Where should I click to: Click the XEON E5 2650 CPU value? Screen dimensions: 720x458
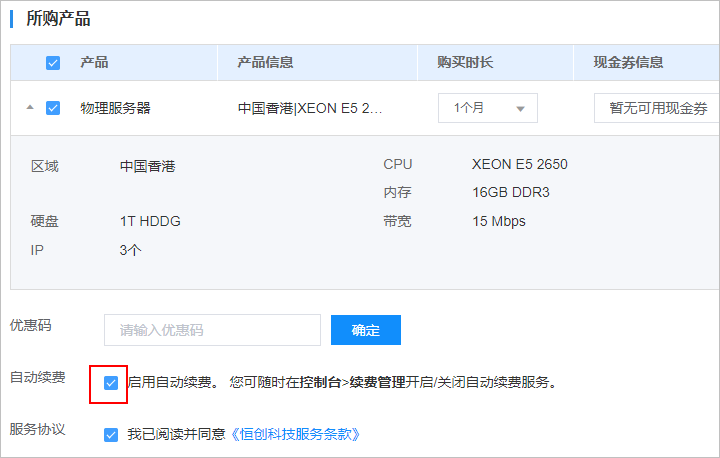pos(519,164)
